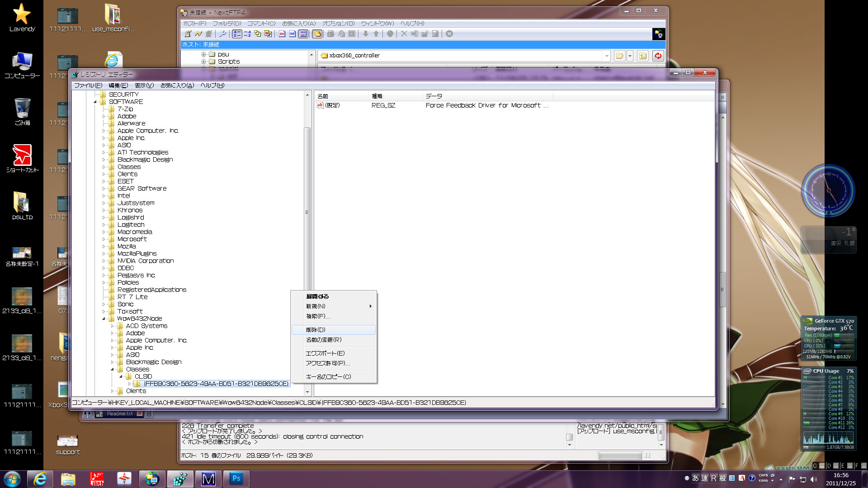Select the (既定) registry value
Viewport: 868px width, 488px height.
coord(332,105)
